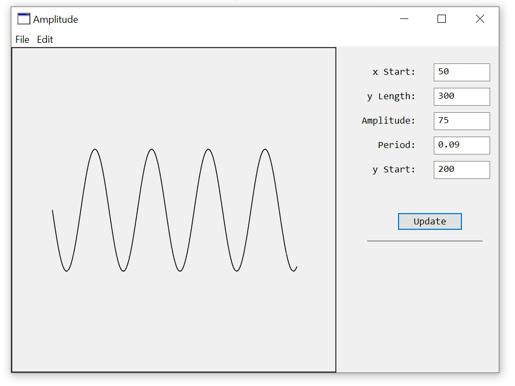Screen dimensions: 515x386
Task: Open the Edit menu
Action: 45,40
